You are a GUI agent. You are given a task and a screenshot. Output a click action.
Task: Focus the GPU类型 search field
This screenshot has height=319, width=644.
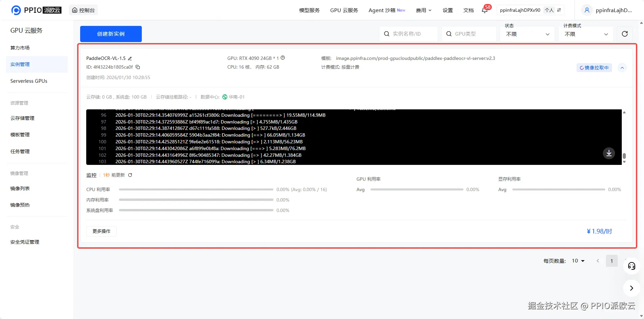(469, 34)
